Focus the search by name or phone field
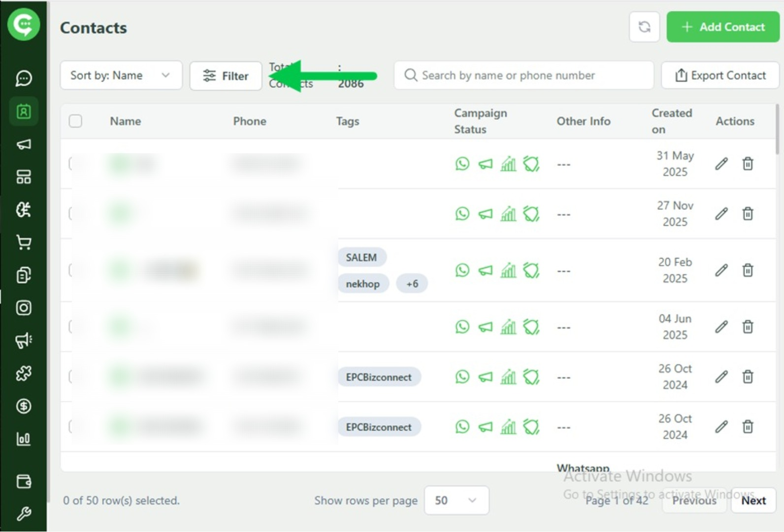 tap(524, 75)
